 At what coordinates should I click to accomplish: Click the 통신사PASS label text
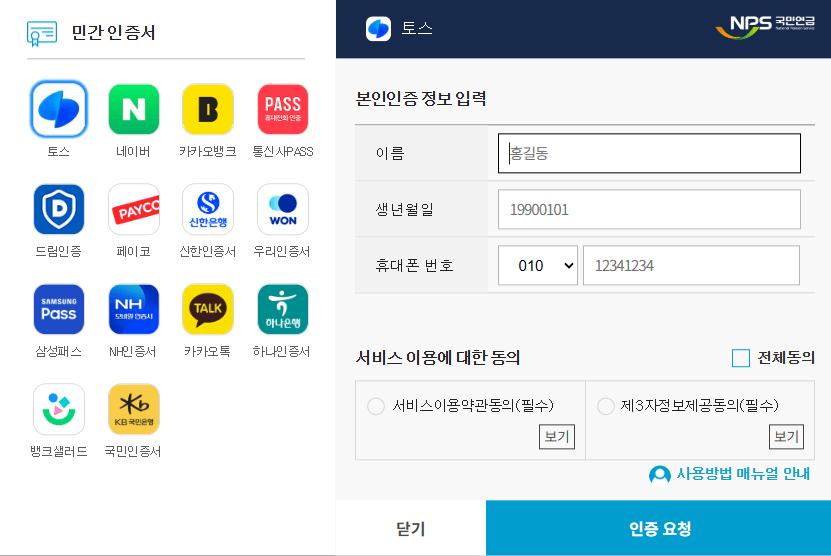click(x=282, y=152)
